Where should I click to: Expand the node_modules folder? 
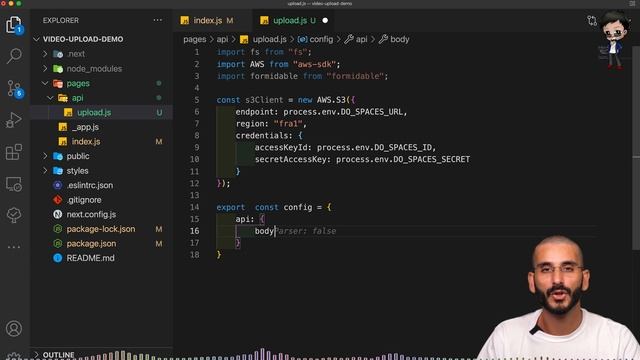point(45,69)
